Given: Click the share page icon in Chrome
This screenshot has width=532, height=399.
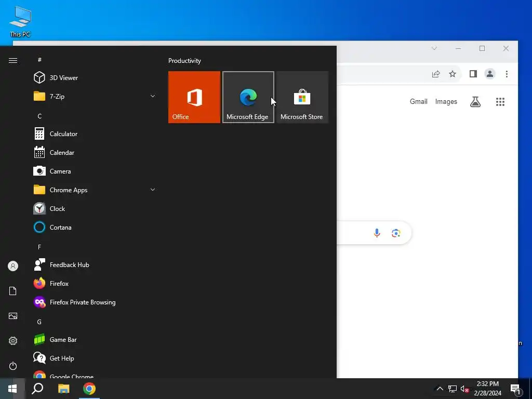Looking at the screenshot, I should click(x=436, y=74).
